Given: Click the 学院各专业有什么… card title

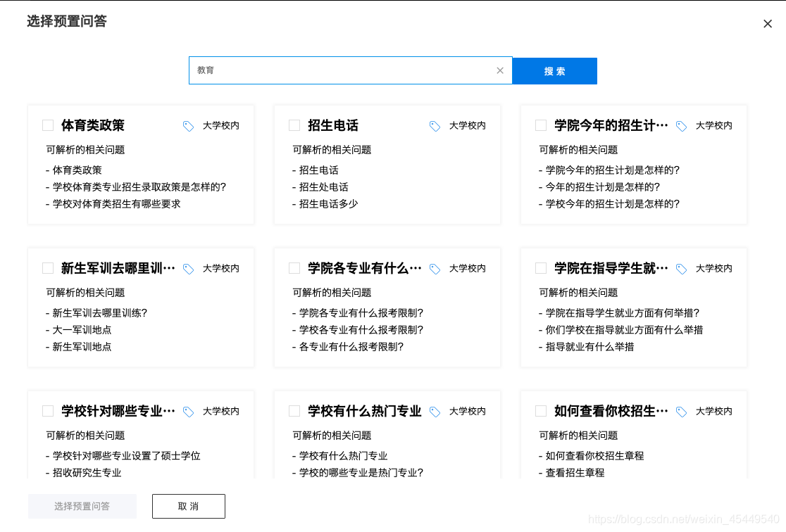Looking at the screenshot, I should tap(365, 268).
